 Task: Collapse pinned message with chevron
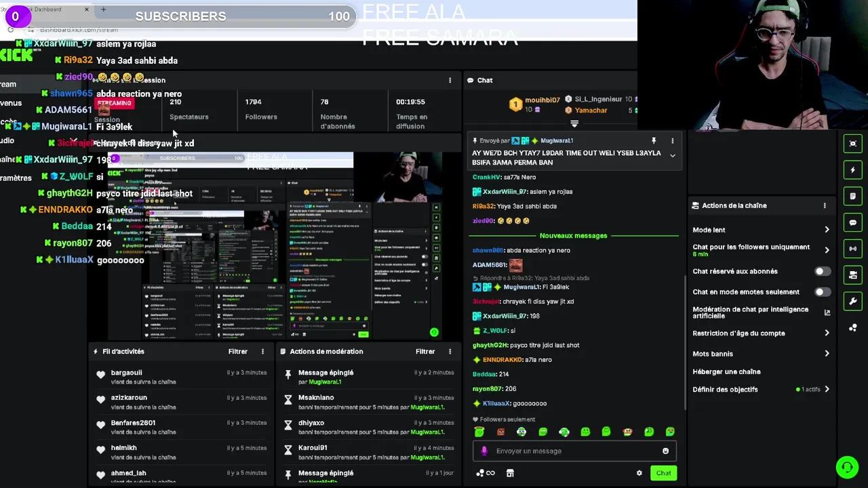click(672, 155)
